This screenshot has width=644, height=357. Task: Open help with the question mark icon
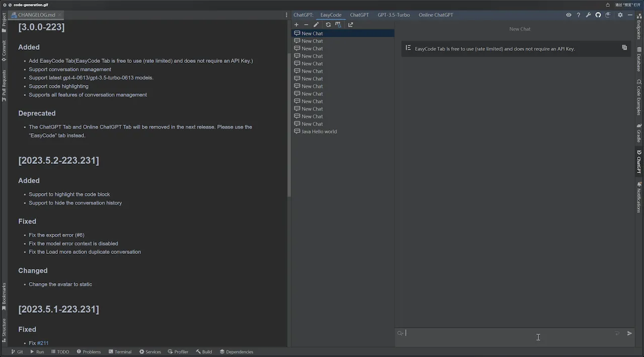tap(578, 15)
